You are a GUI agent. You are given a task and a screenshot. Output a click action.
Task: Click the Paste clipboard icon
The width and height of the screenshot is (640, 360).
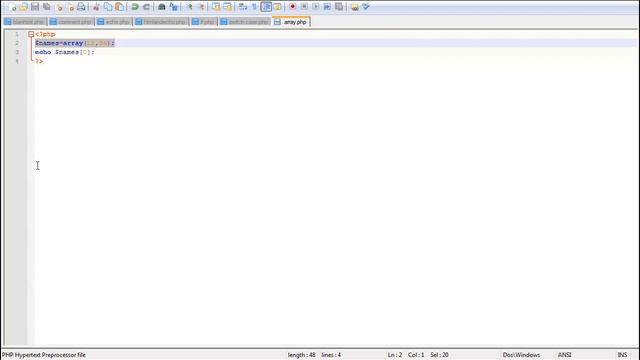pyautogui.click(x=119, y=7)
